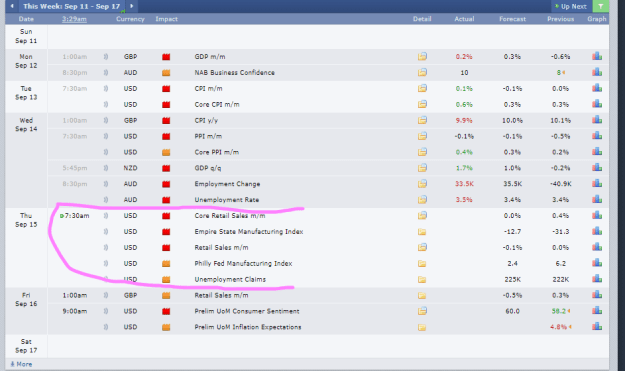The image size is (625, 371).
Task: Open graph for Prelim UoM Consumer Sentiment
Action: 597,311
